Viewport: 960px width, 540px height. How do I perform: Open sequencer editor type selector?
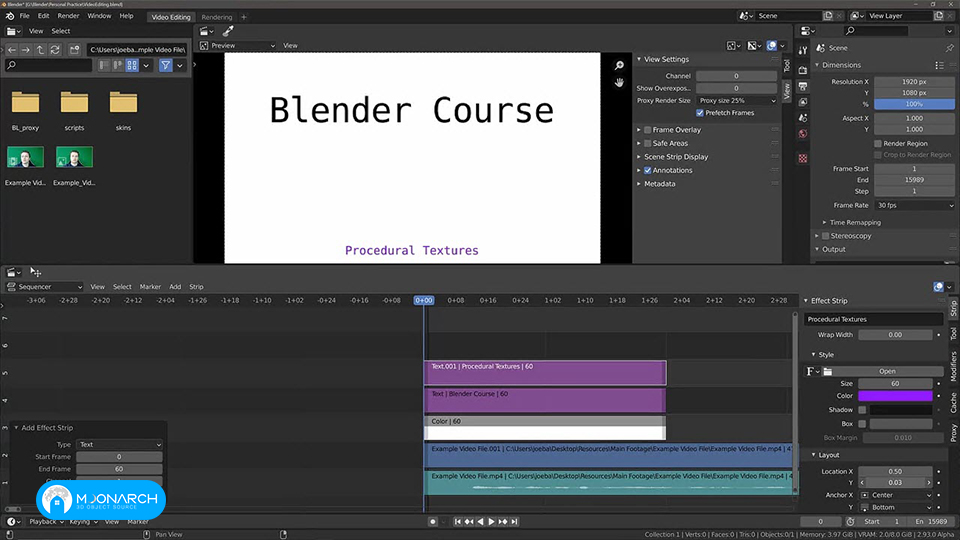tap(13, 272)
